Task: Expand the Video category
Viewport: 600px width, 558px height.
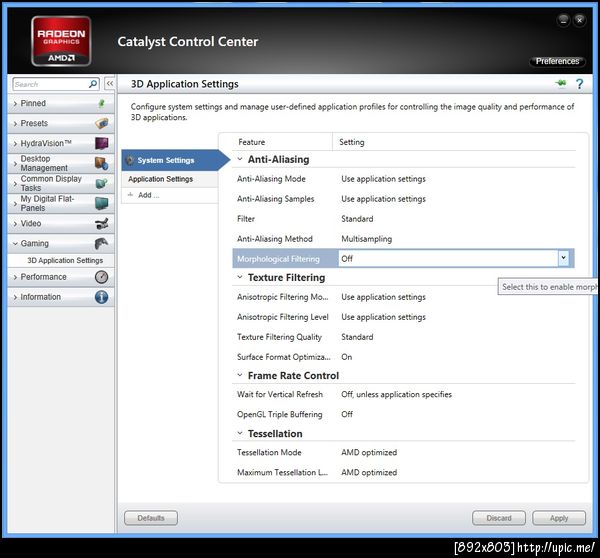Action: 15,224
